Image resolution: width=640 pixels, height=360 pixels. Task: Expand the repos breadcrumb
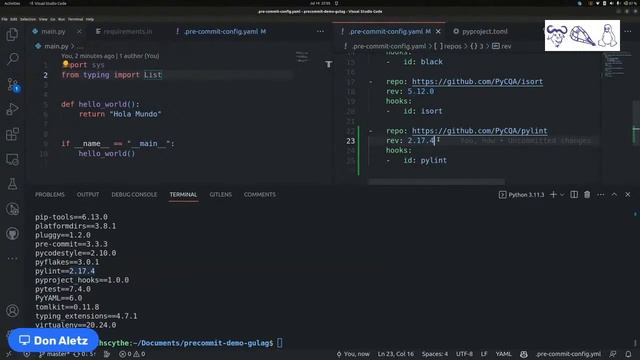pyautogui.click(x=449, y=46)
